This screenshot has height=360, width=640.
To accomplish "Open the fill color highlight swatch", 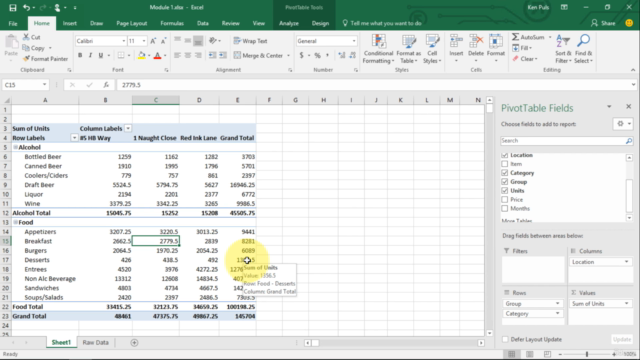I will (141, 56).
